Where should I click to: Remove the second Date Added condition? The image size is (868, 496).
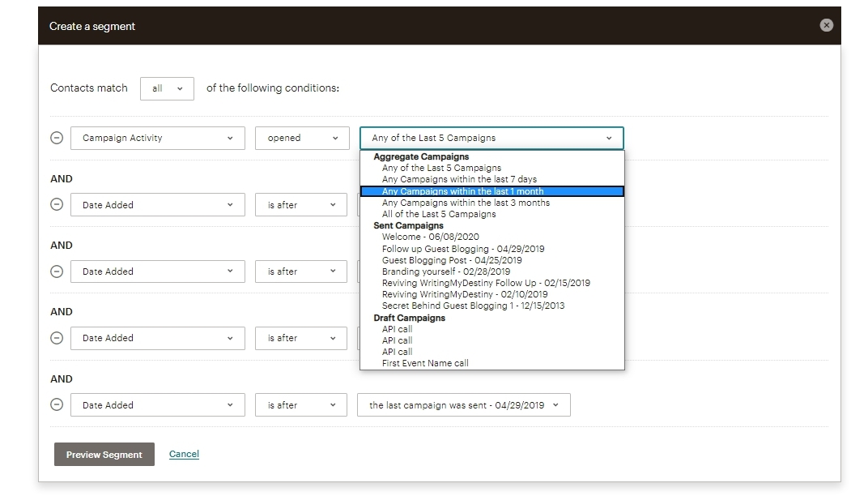57,272
